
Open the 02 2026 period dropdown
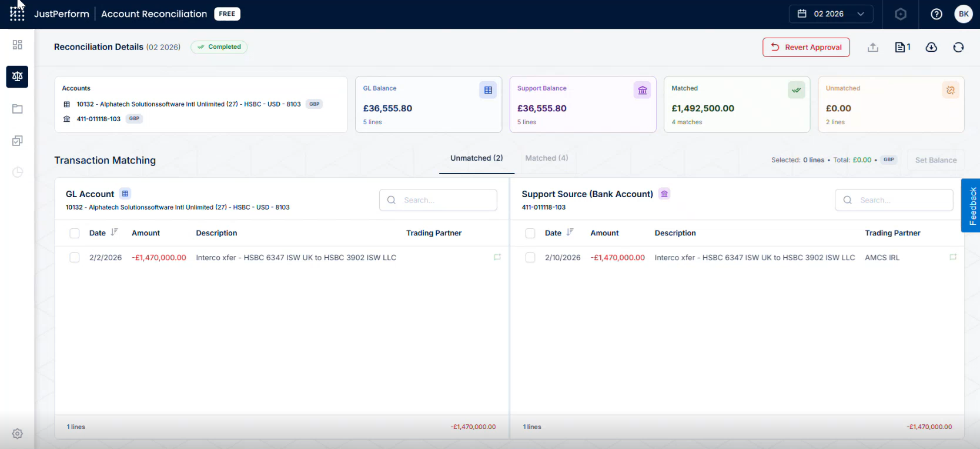point(831,14)
